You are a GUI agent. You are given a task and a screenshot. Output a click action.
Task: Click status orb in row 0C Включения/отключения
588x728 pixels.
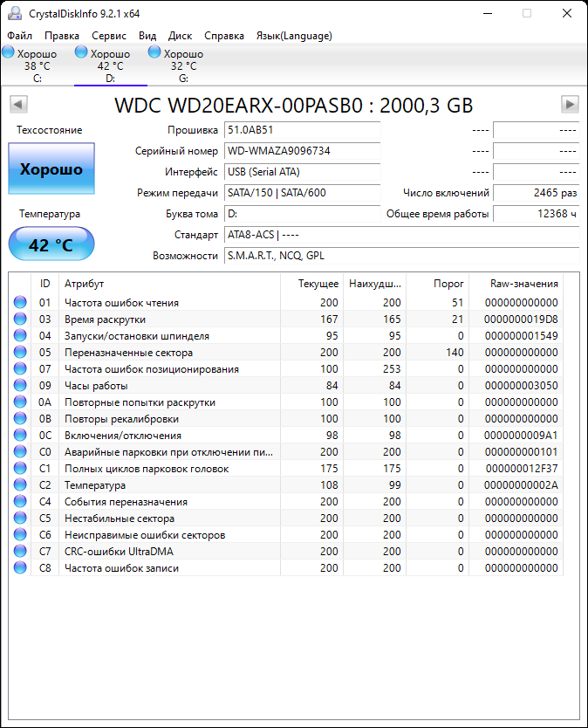(x=20, y=435)
